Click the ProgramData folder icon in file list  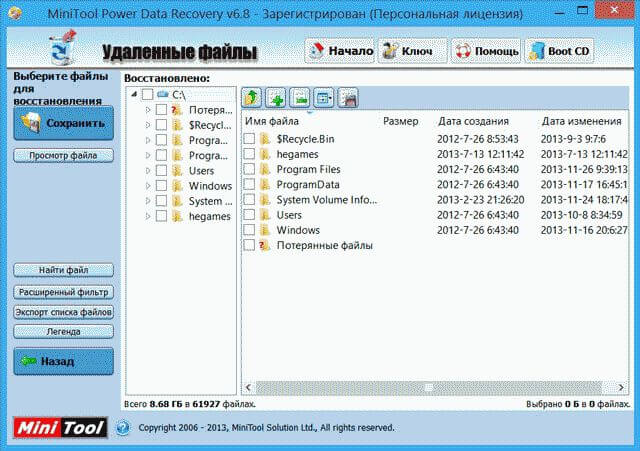click(x=265, y=184)
